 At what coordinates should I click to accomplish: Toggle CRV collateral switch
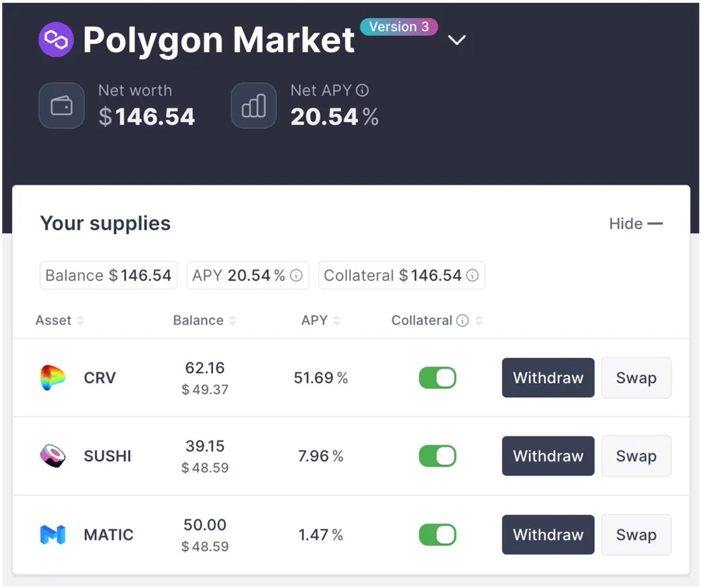pyautogui.click(x=437, y=378)
